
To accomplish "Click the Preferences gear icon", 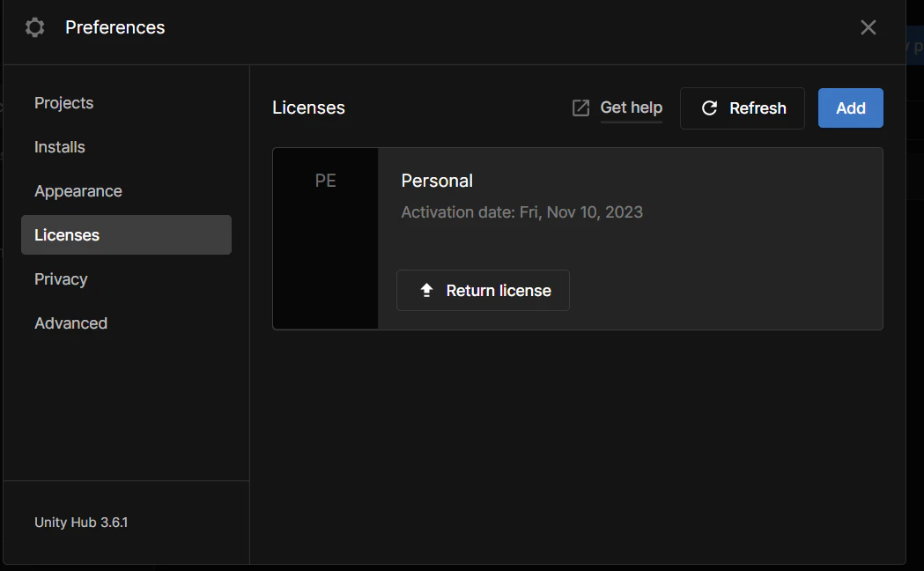I will (35, 27).
